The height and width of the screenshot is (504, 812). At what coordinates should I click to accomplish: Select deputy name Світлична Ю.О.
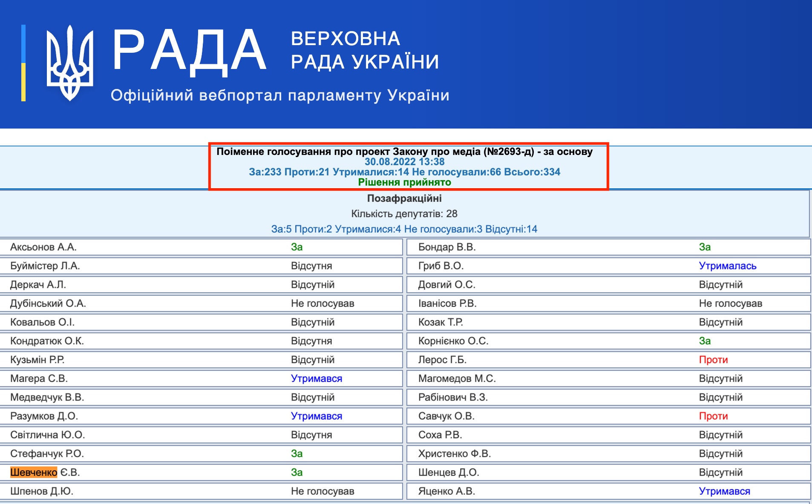(48, 434)
